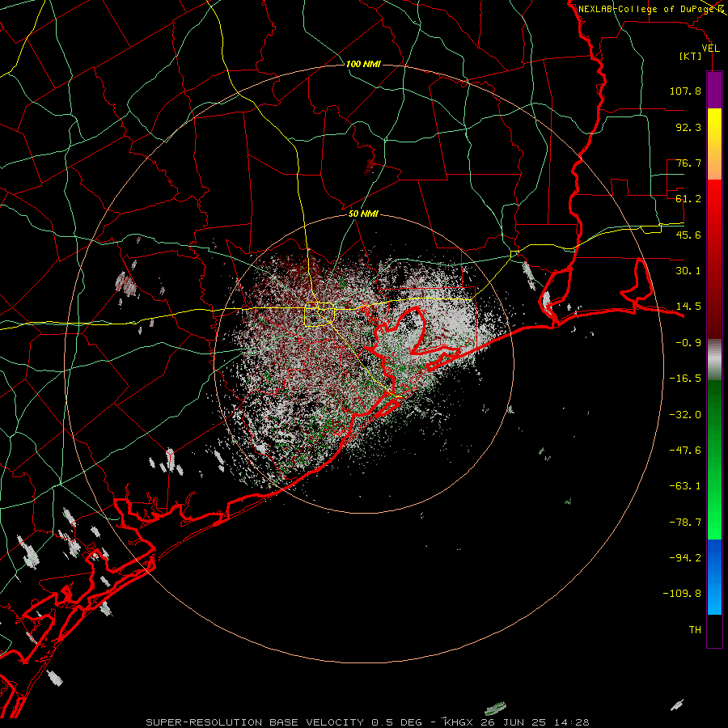Viewport: 728px width, 728px height.
Task: Select the 45.6 value on velocity scale
Action: click(688, 235)
